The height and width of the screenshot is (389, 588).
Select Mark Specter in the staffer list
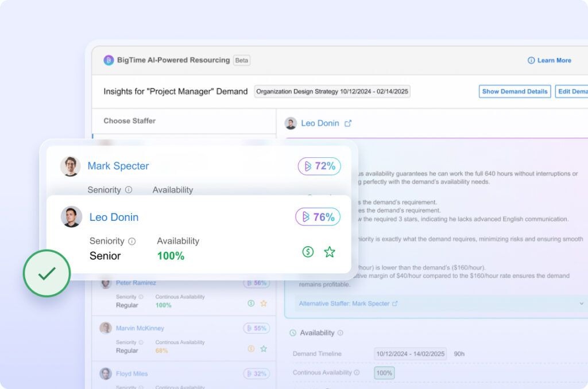(x=118, y=166)
